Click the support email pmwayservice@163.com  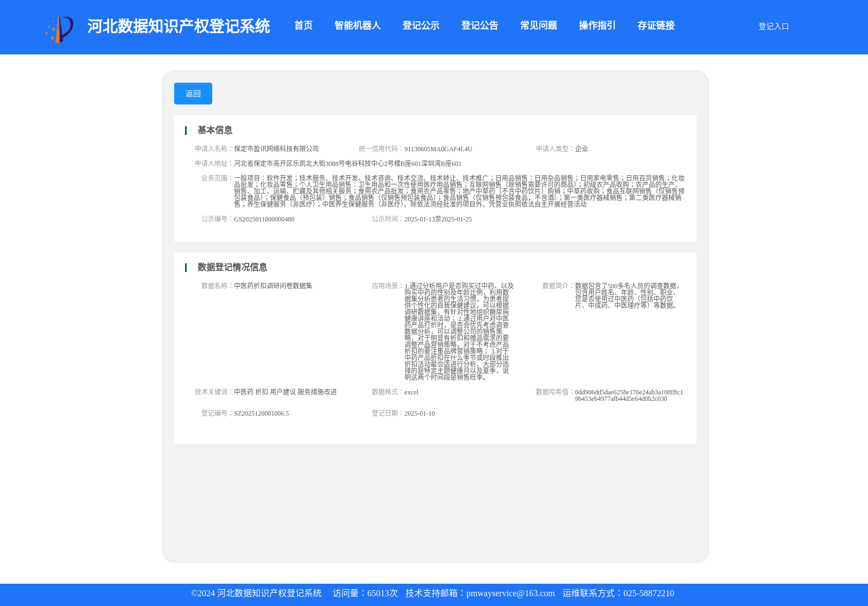510,593
